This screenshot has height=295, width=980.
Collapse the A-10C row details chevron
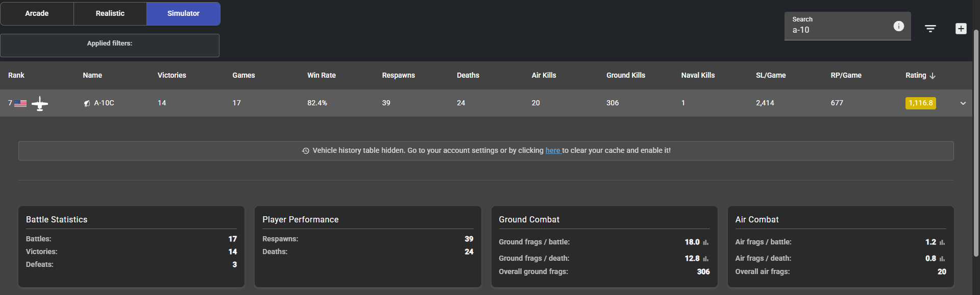pyautogui.click(x=963, y=103)
